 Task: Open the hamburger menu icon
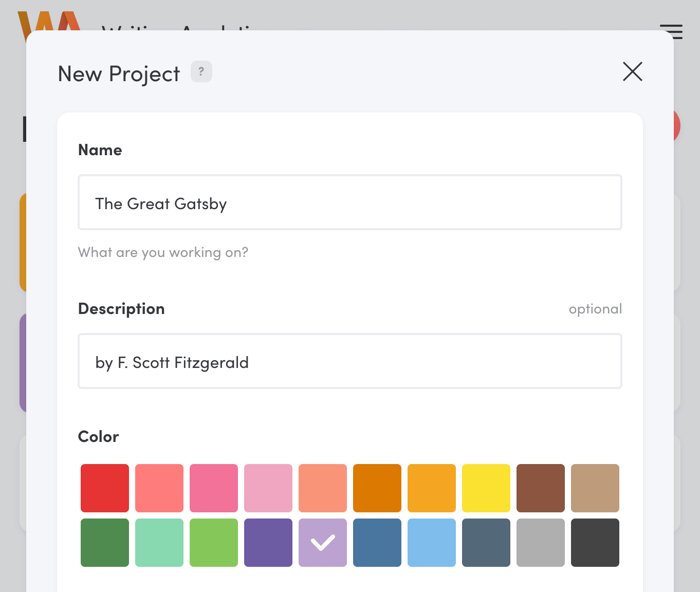pos(671,31)
